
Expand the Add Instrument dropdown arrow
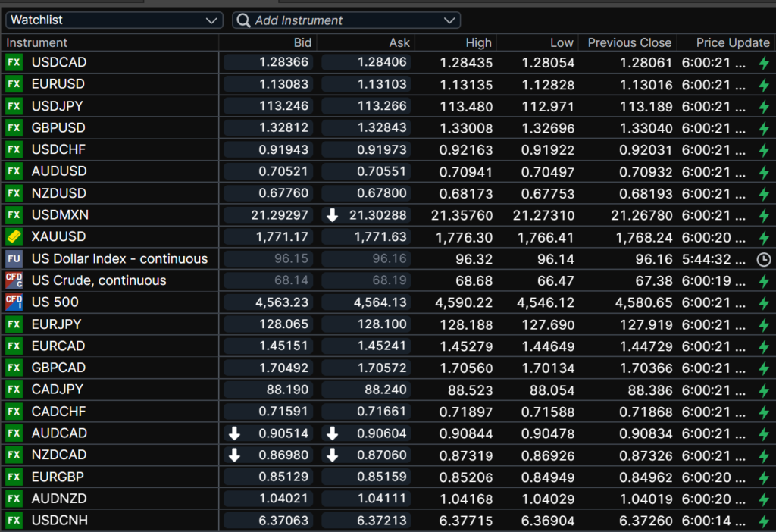450,20
